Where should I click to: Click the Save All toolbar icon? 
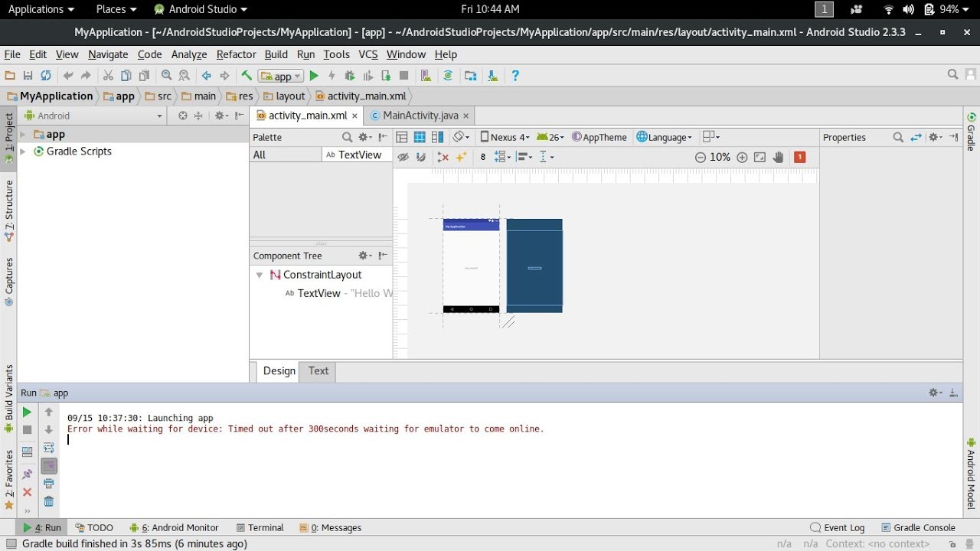point(28,76)
